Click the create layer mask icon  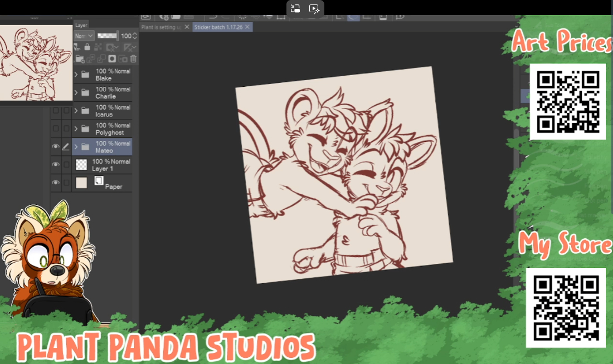click(112, 58)
